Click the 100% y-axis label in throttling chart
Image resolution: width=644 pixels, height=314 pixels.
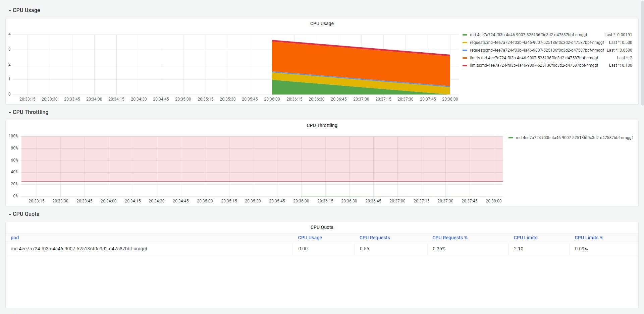coord(13,136)
